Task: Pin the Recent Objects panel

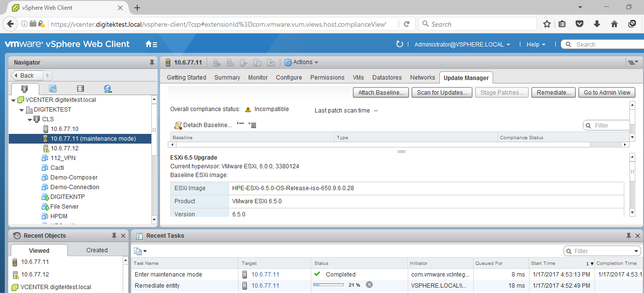Action: [114, 236]
